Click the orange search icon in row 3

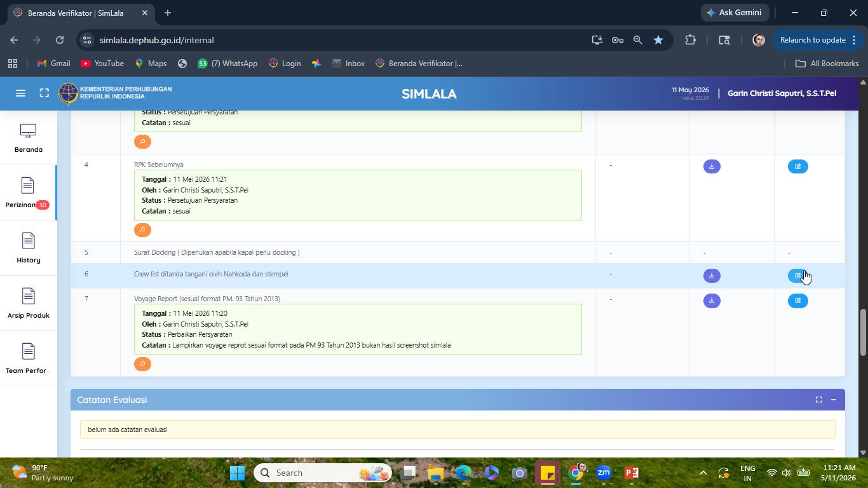click(x=142, y=141)
